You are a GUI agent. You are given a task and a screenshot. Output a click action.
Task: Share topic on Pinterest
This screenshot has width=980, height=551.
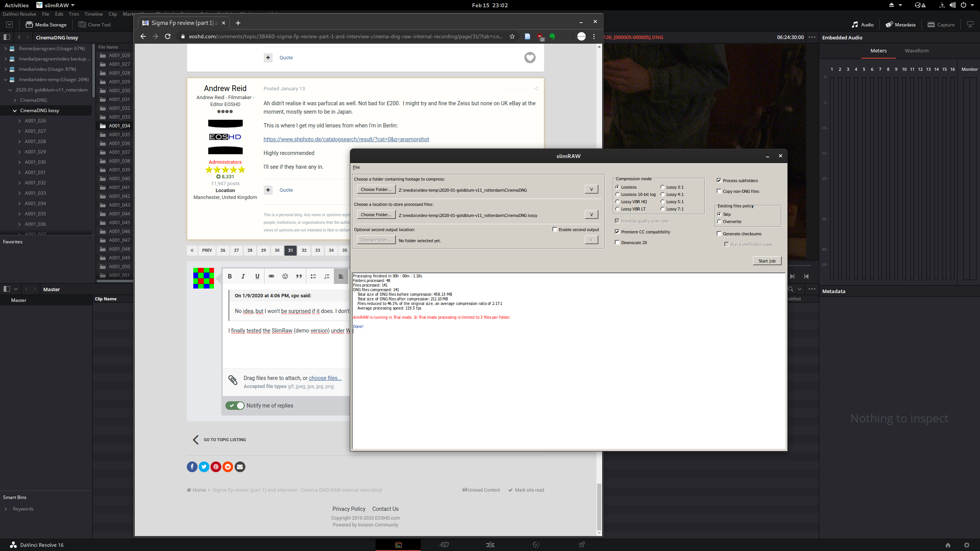(x=216, y=466)
